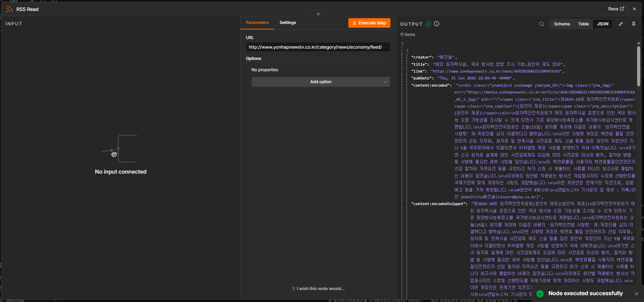Screen dimensions: 644x302
Task: Search the output data with magnifier icon
Action: pyautogui.click(x=542, y=24)
